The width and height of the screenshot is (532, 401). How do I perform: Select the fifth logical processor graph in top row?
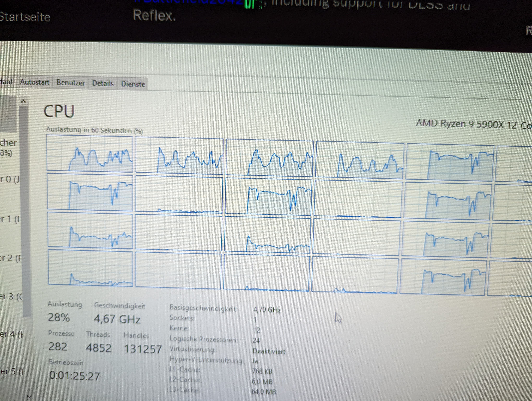pyautogui.click(x=450, y=163)
